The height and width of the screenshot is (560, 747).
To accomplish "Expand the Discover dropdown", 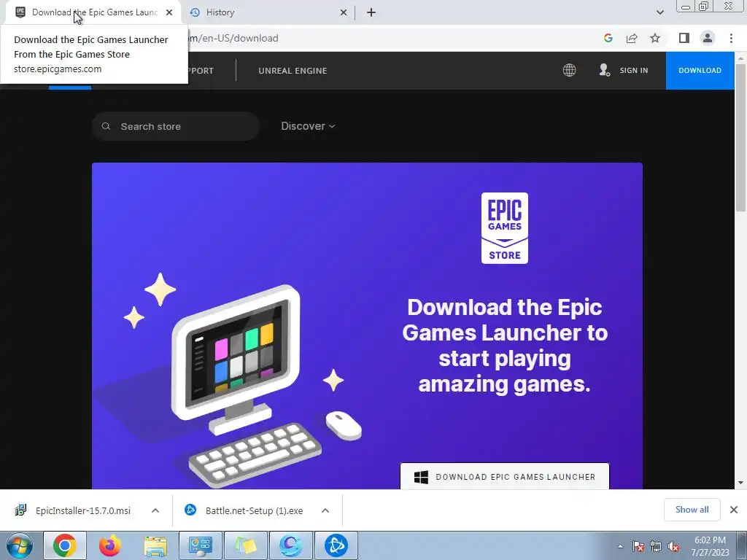I will click(308, 126).
